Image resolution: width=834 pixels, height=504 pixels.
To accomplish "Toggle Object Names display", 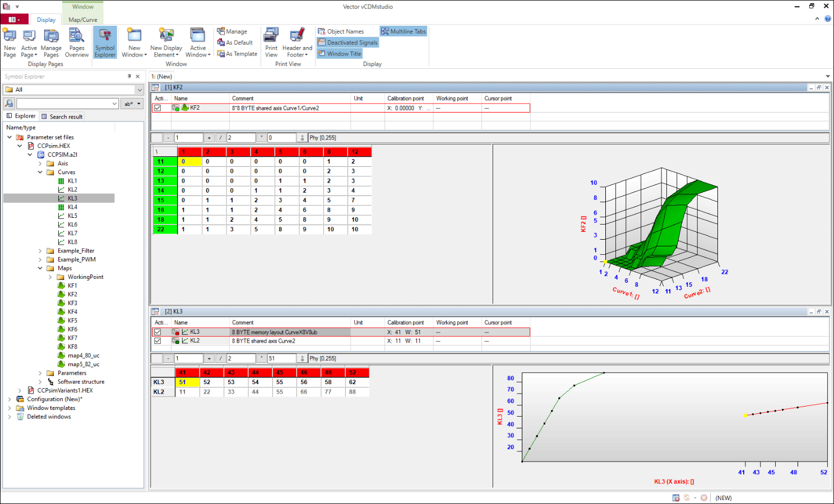I will [341, 31].
